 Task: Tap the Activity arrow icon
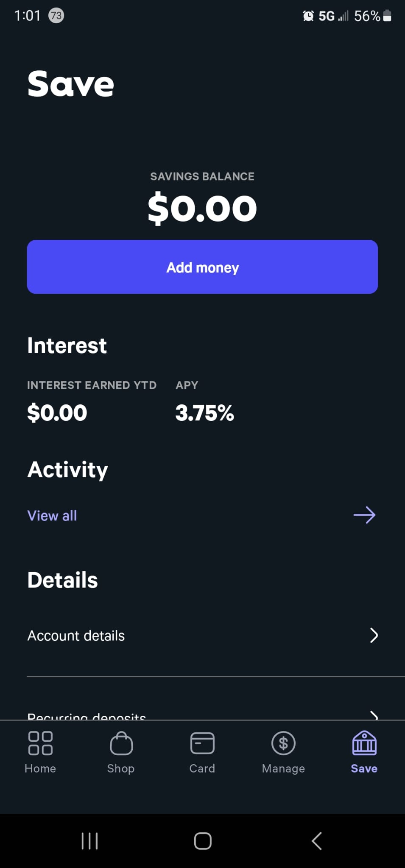(x=364, y=515)
